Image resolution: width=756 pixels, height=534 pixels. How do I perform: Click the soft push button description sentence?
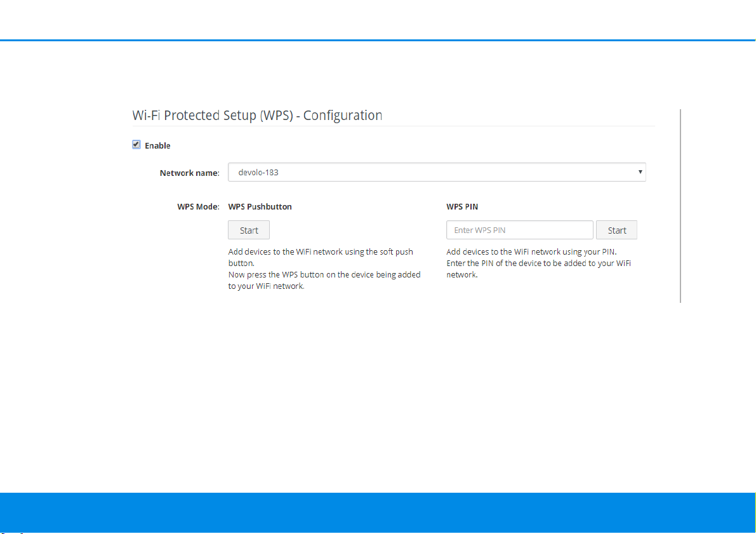pos(321,257)
